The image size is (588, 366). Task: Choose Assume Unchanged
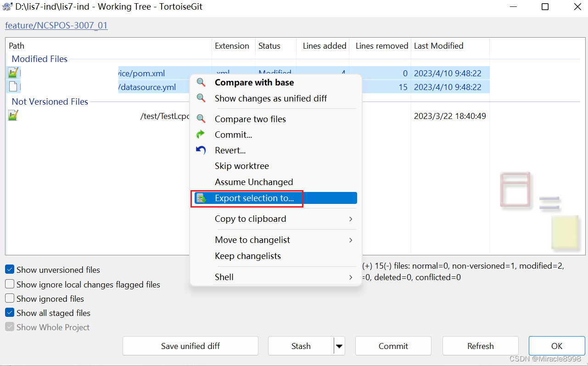276,182
